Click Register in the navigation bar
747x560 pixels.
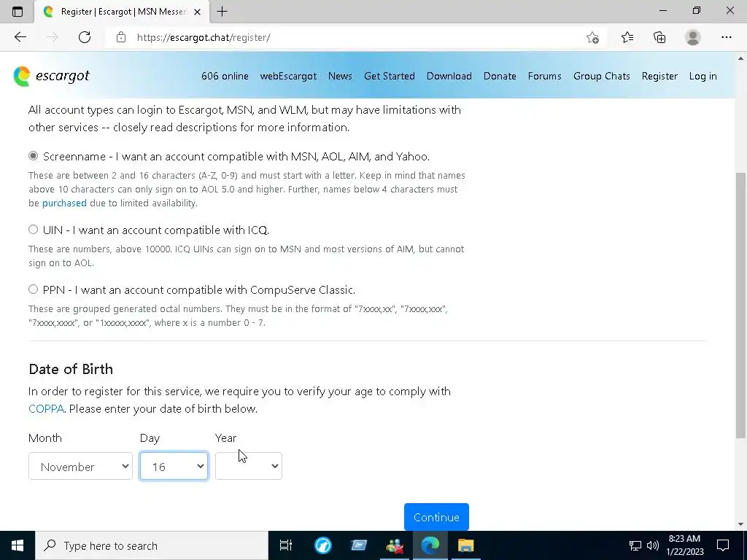tap(659, 76)
